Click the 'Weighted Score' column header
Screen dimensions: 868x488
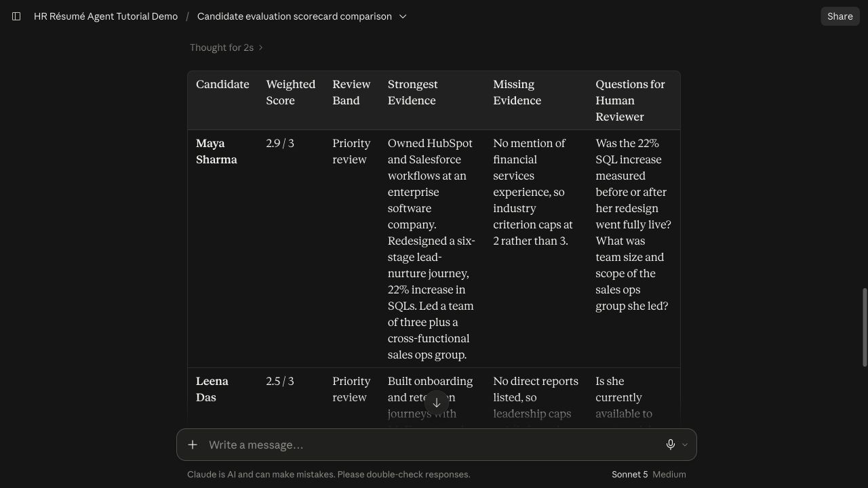(291, 92)
